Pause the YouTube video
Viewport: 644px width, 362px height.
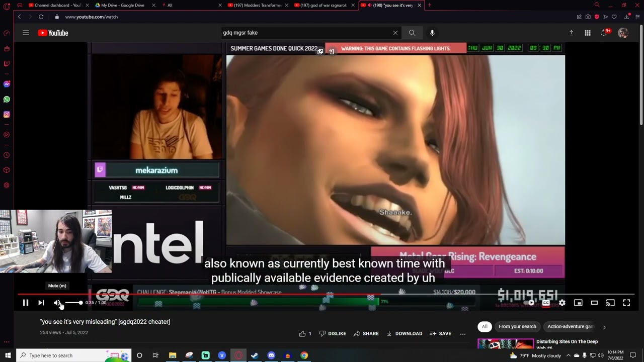[x=26, y=303]
